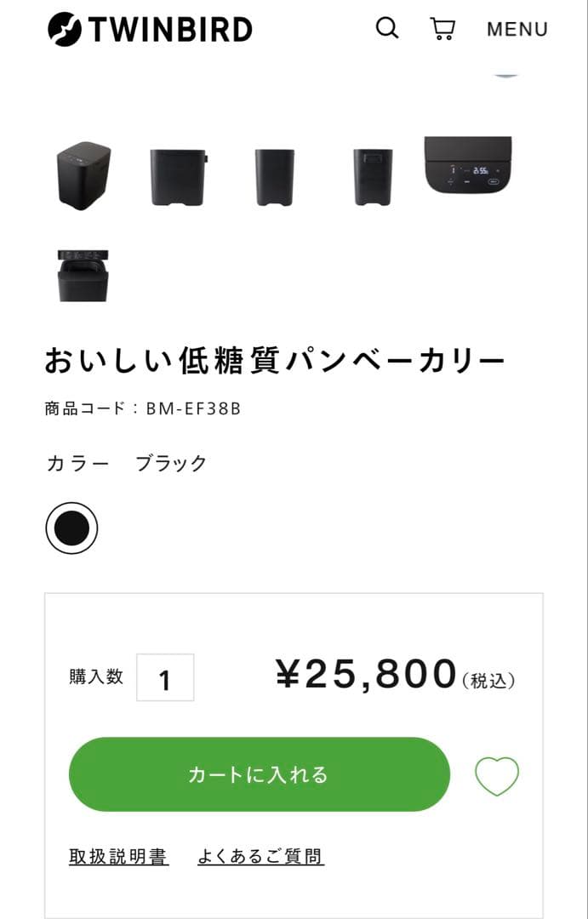The width and height of the screenshot is (588, 919).
Task: Click the TWINBIRD logo
Action: click(150, 29)
